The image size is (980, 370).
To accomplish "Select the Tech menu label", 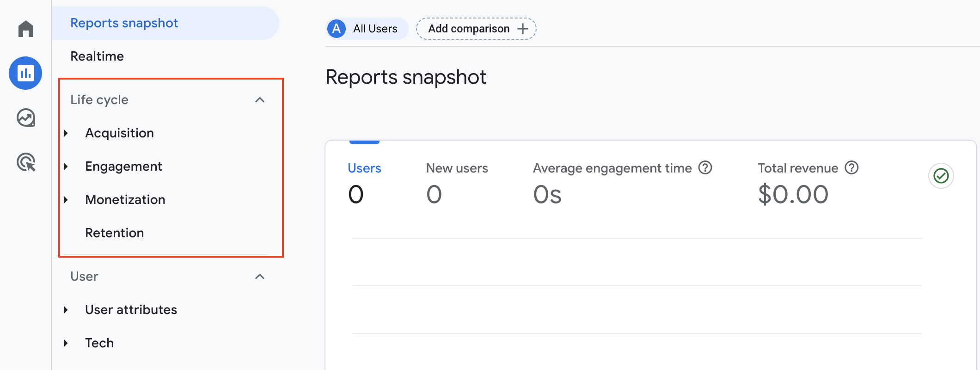I will tap(99, 343).
